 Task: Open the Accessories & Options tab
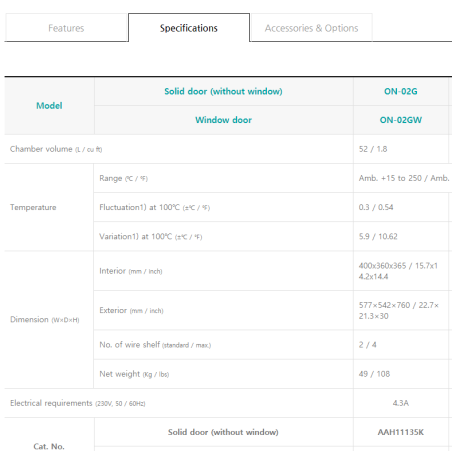(x=311, y=28)
